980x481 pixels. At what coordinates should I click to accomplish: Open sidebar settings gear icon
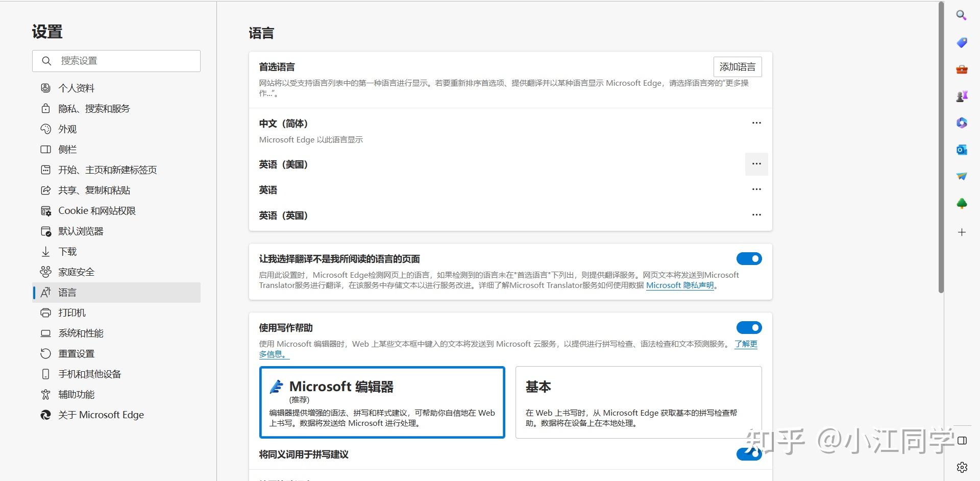(962, 467)
